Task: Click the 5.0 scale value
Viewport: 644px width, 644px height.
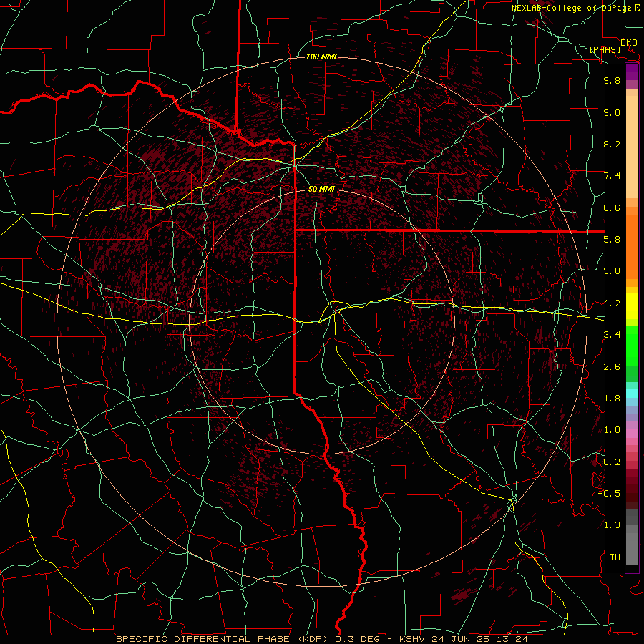Action: pos(612,271)
